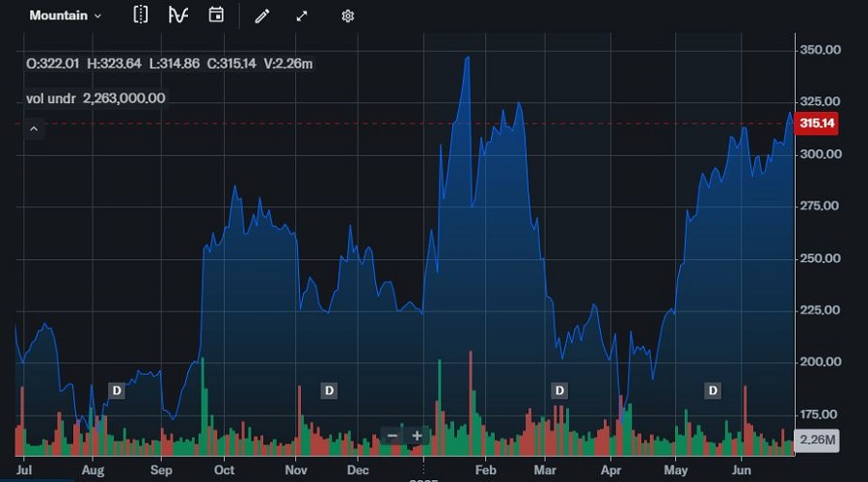Click the 325.00 price axis label
This screenshot has width=868, height=482.
(x=820, y=102)
